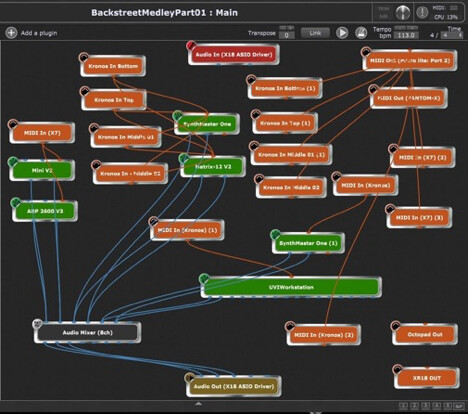The height and width of the screenshot is (414, 468).
Task: Select the SynthMaster One (1) node
Action: tap(308, 243)
